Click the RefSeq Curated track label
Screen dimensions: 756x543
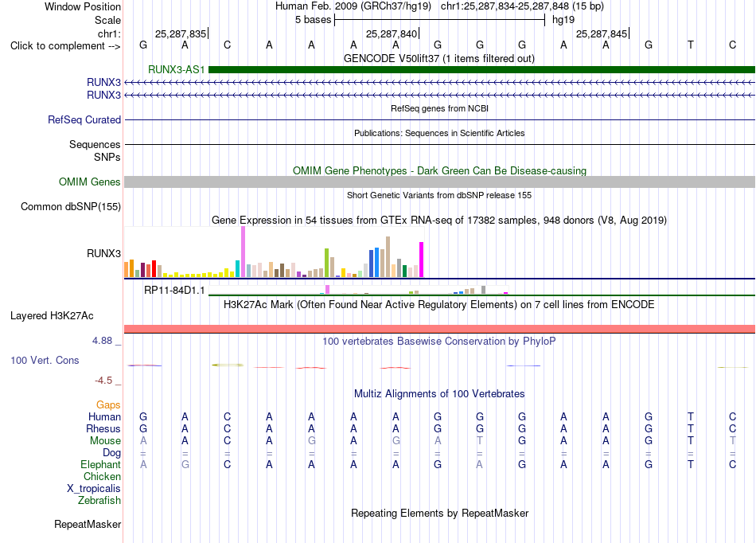(84, 119)
